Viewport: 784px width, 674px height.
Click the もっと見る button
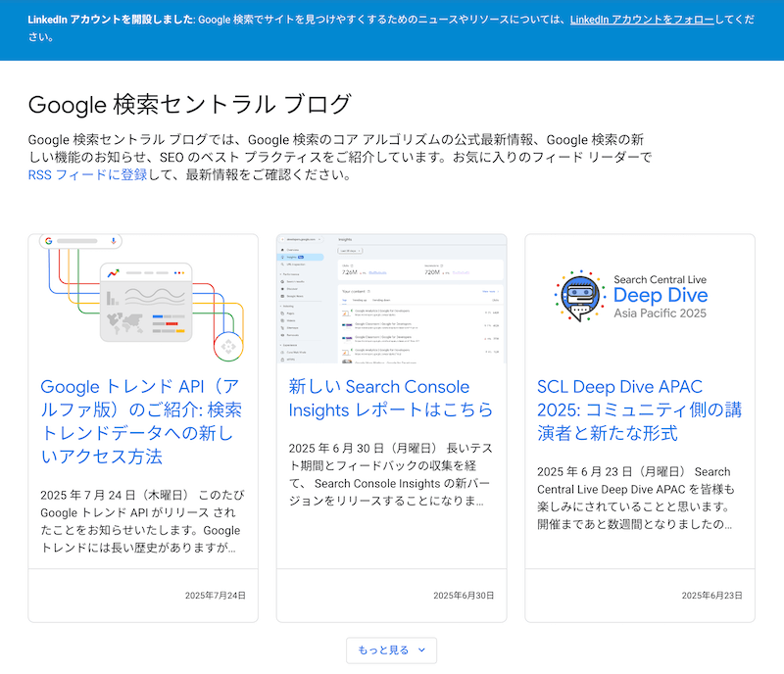pos(391,650)
